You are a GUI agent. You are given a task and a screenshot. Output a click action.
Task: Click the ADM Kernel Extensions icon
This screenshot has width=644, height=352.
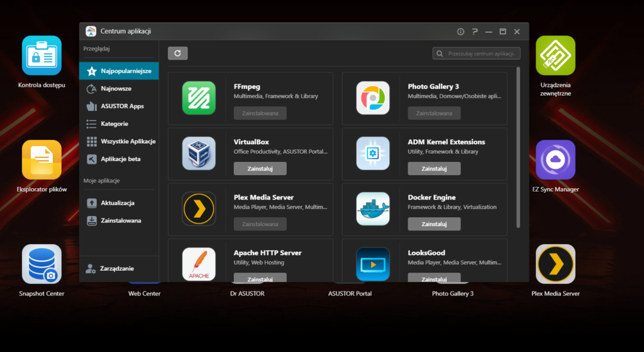point(373,154)
